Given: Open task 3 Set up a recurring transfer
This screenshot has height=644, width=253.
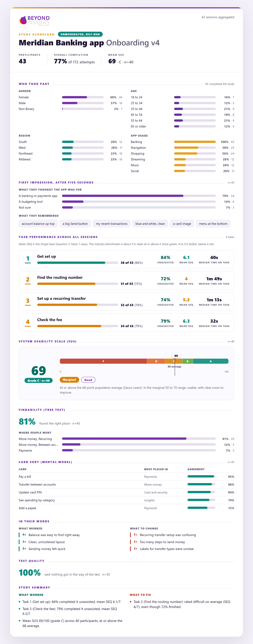Looking at the screenshot, I should (x=126, y=301).
